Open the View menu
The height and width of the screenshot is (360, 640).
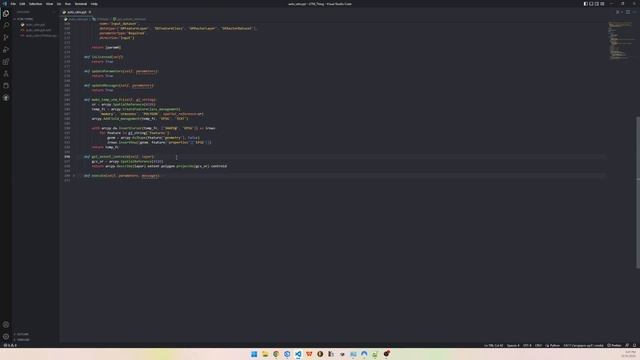(49, 4)
